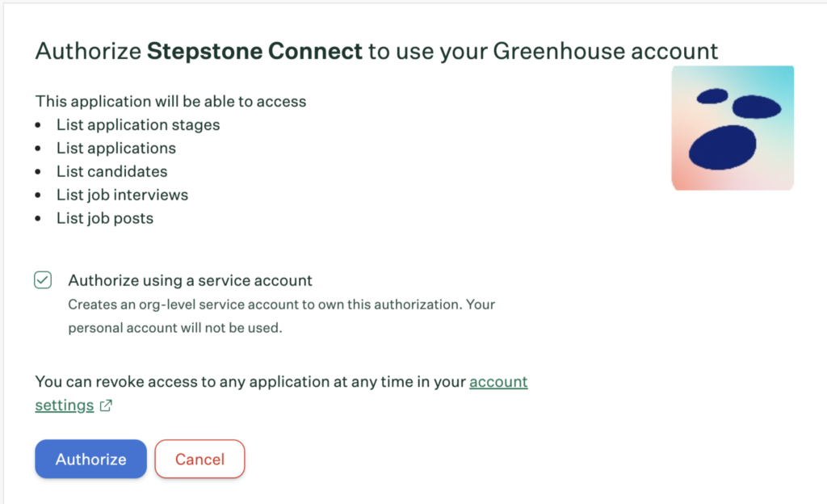Click the smallest dark blue oval in logo

[712, 96]
